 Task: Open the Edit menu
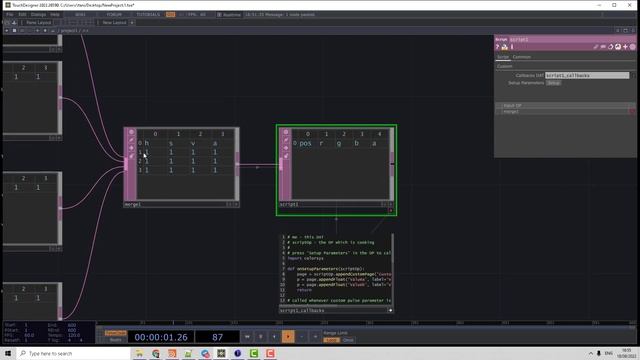[x=22, y=14]
